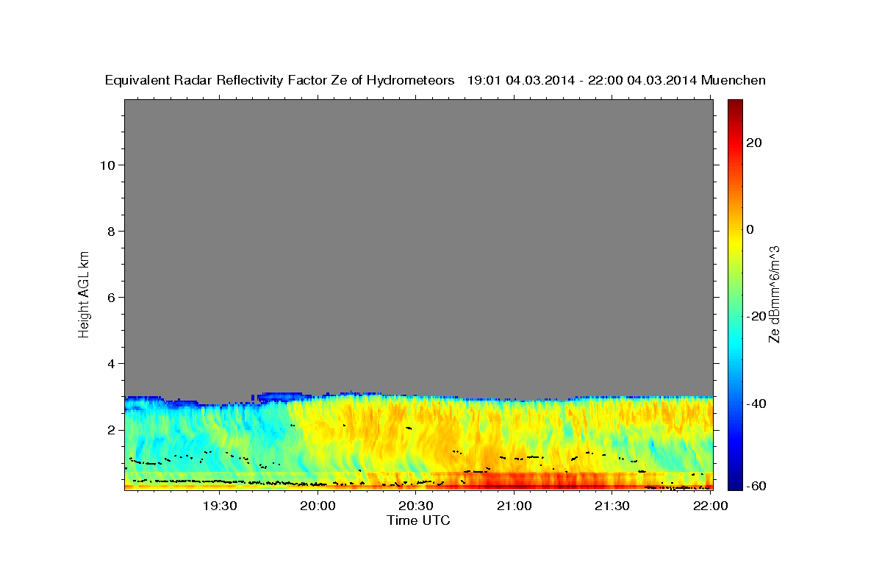Click the gray no-data area of the plot

pyautogui.click(x=418, y=246)
